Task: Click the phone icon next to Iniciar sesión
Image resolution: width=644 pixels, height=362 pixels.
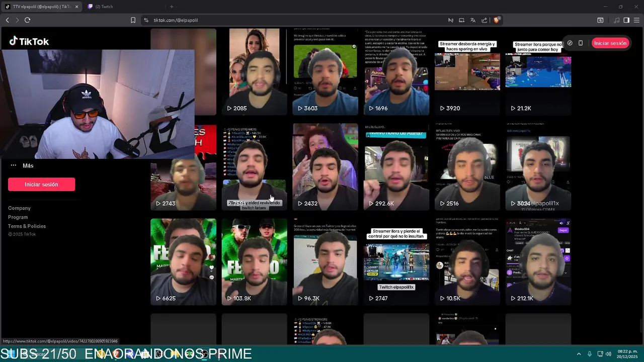Action: 581,43
